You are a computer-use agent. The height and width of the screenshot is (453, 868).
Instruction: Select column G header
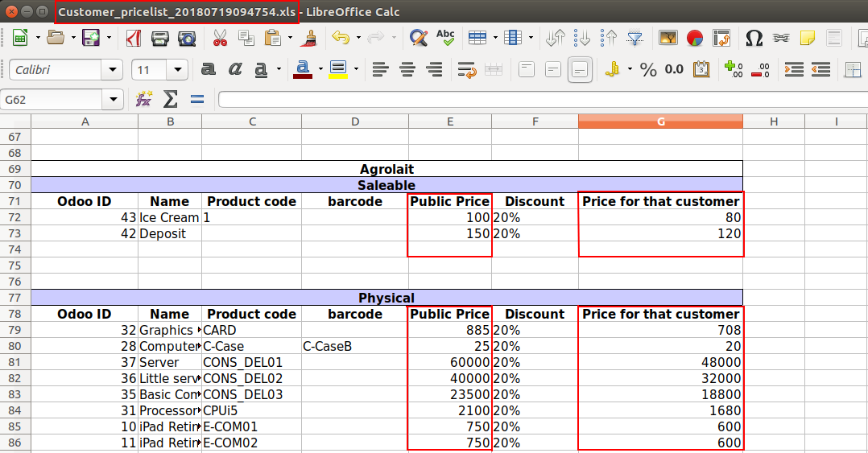click(660, 121)
